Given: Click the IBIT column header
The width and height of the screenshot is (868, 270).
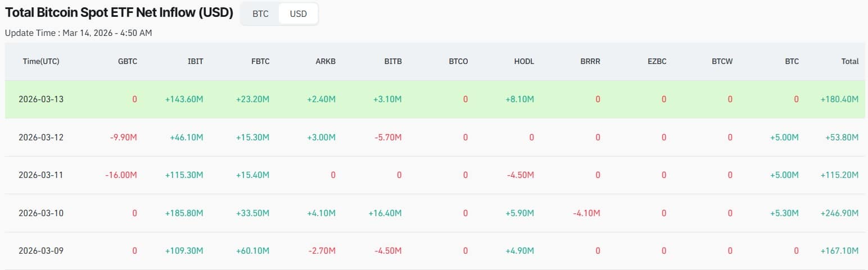Looking at the screenshot, I should [195, 61].
